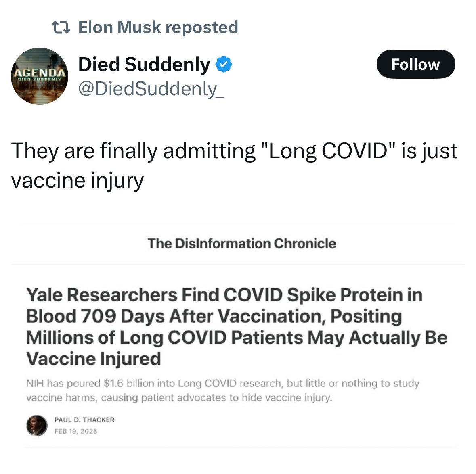
Task: Select The DisInformation Chronicle publication title
Action: (x=241, y=244)
